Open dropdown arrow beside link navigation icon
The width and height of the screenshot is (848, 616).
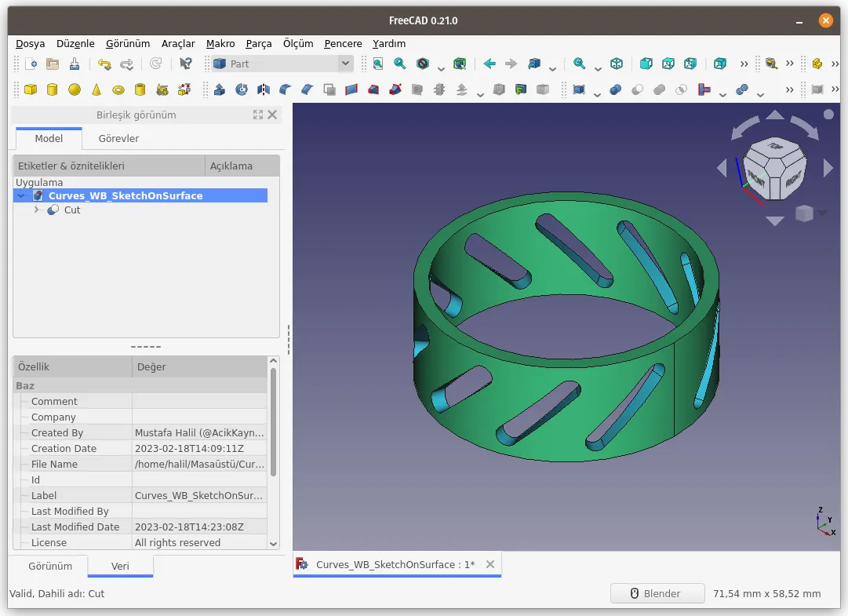[552, 69]
